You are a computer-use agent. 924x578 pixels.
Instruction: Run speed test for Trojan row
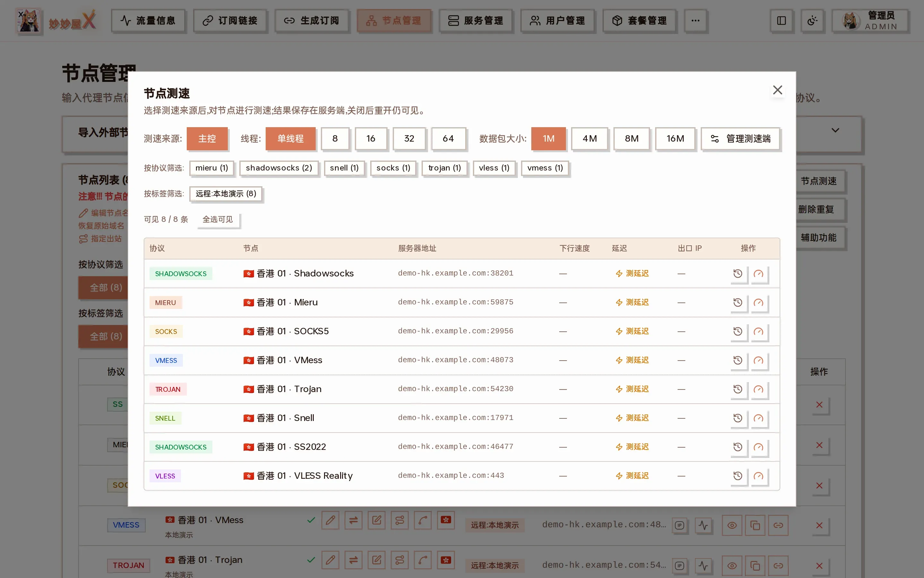tap(758, 389)
